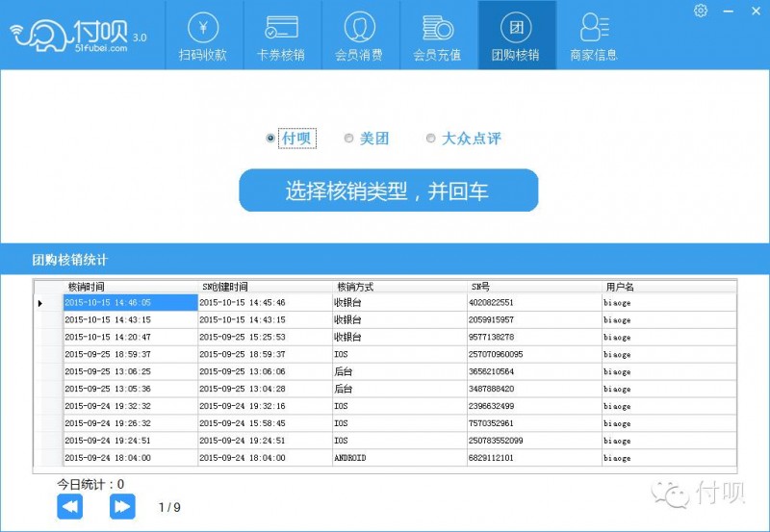Screen dimensions: 770x532
Task: Select the 付呗 radio button
Action: point(270,139)
